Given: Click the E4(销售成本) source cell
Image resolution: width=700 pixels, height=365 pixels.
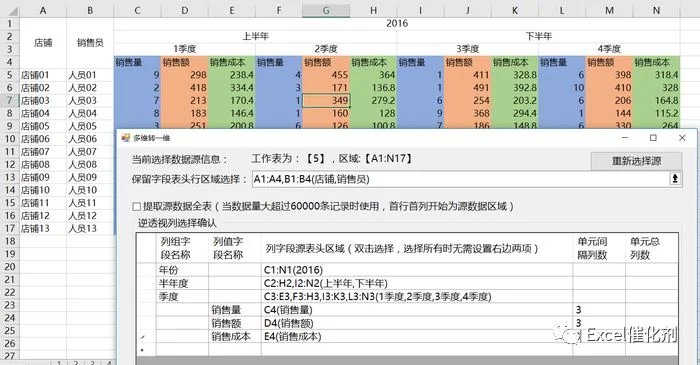Looking at the screenshot, I should pos(417,336).
